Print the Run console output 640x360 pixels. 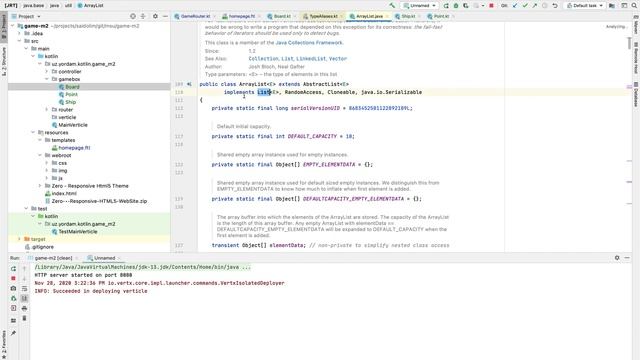tap(24, 308)
